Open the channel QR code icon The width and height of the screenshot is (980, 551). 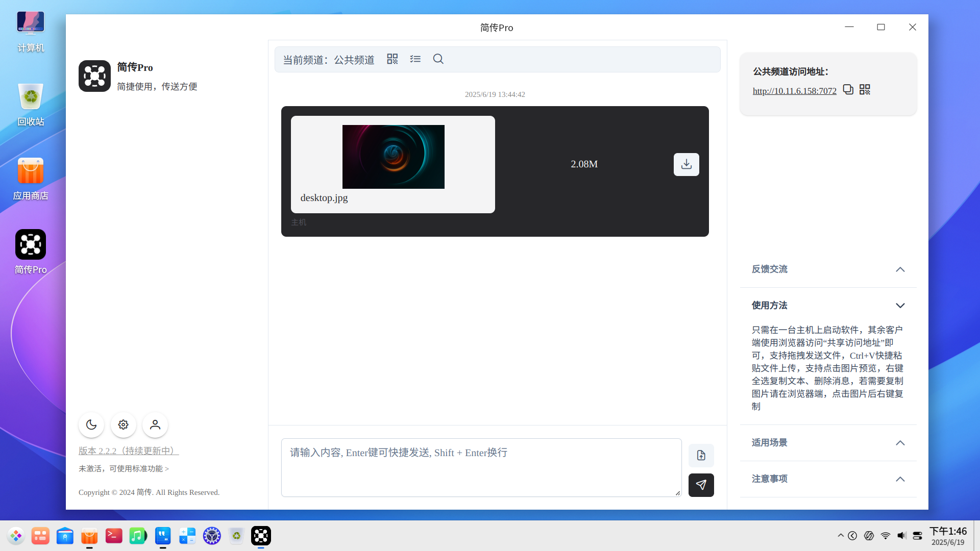coord(392,59)
